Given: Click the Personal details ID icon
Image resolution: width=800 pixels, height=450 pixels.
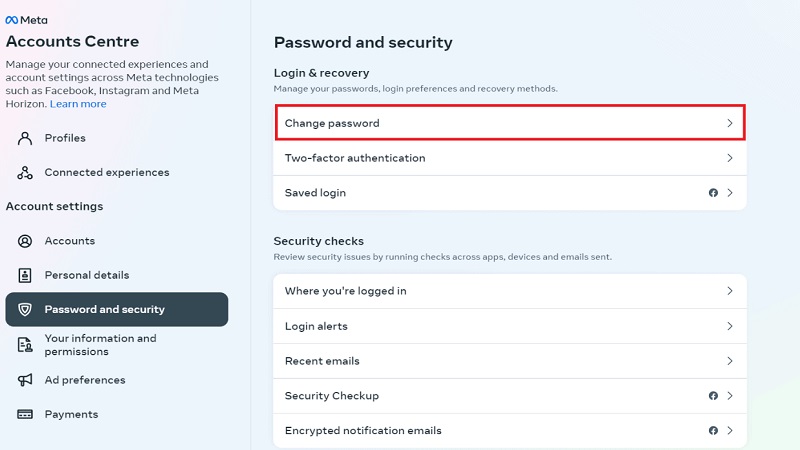Looking at the screenshot, I should pyautogui.click(x=25, y=275).
